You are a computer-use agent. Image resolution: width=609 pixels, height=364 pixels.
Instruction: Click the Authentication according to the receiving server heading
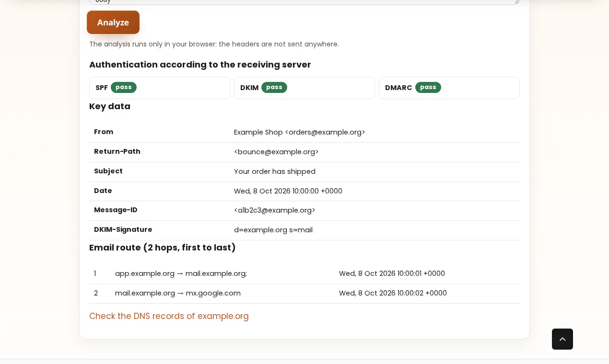click(200, 65)
